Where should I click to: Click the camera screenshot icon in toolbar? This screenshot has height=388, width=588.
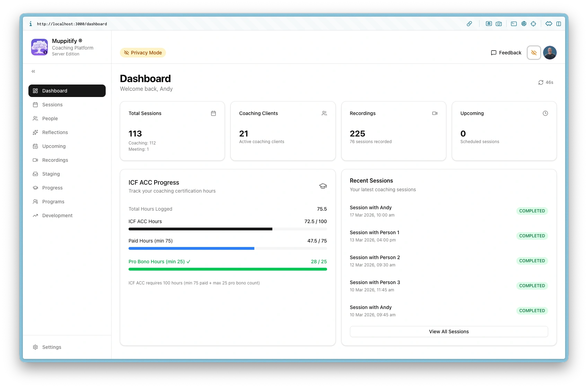coord(499,24)
